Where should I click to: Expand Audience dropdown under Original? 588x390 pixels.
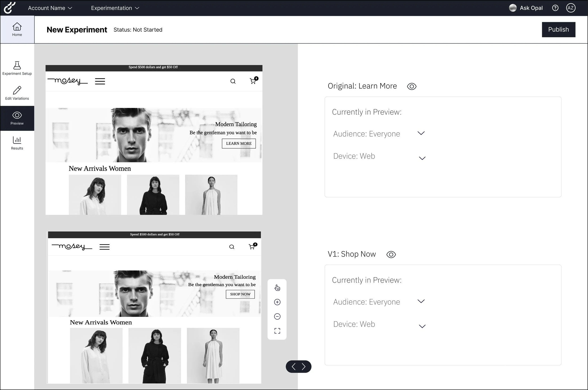(421, 133)
